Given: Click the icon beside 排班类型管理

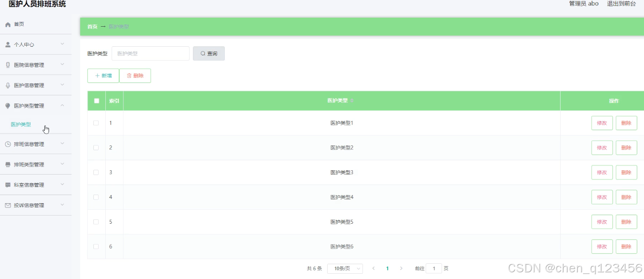Looking at the screenshot, I should click(x=8, y=165).
